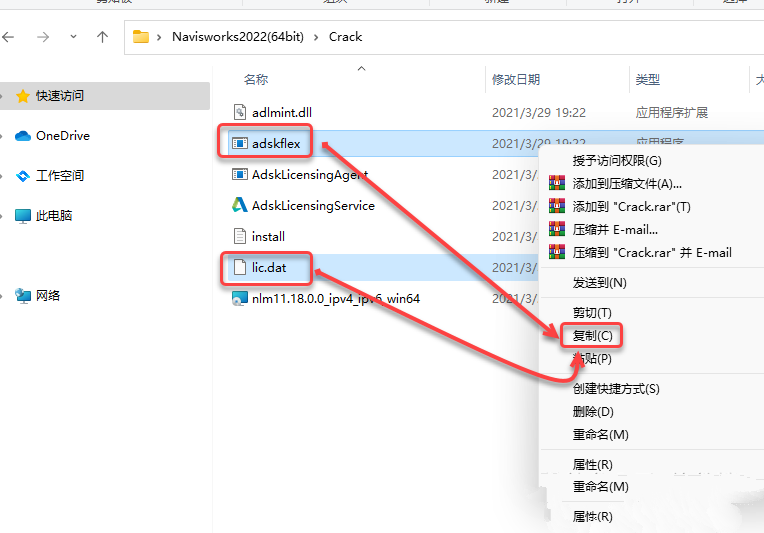Go up one folder level
Screen dimensions: 764x533
(102, 37)
